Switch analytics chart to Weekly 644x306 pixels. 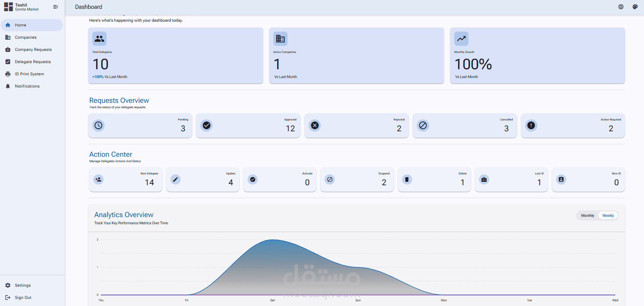[x=608, y=215]
